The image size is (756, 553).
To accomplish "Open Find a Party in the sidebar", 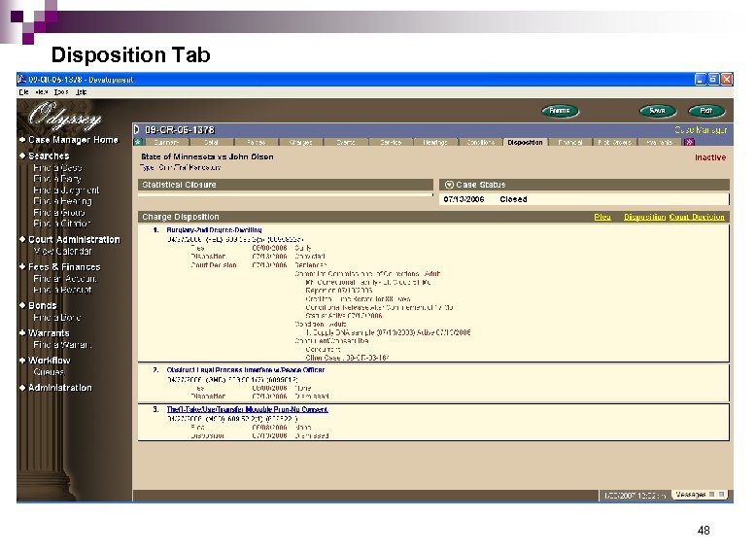I will [x=57, y=179].
